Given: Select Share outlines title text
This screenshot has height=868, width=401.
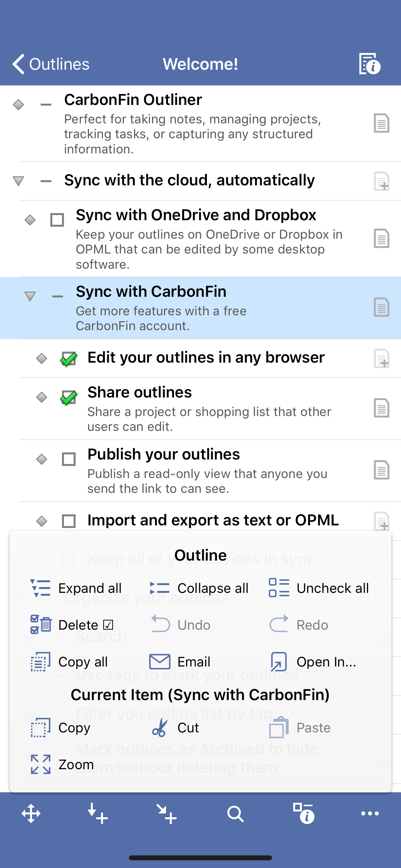Looking at the screenshot, I should click(x=139, y=392).
